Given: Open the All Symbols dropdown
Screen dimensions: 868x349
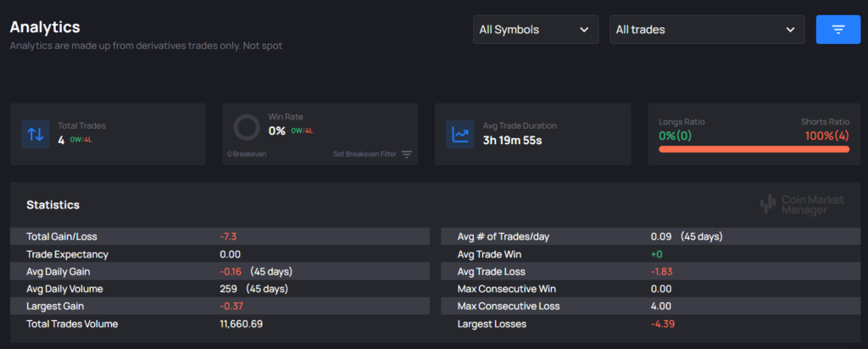Looking at the screenshot, I should pos(535,30).
